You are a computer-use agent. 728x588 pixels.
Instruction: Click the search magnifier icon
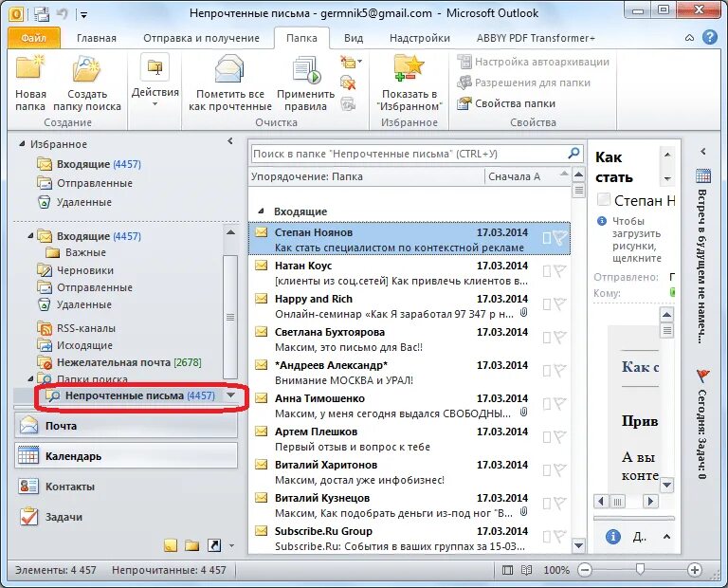(573, 153)
